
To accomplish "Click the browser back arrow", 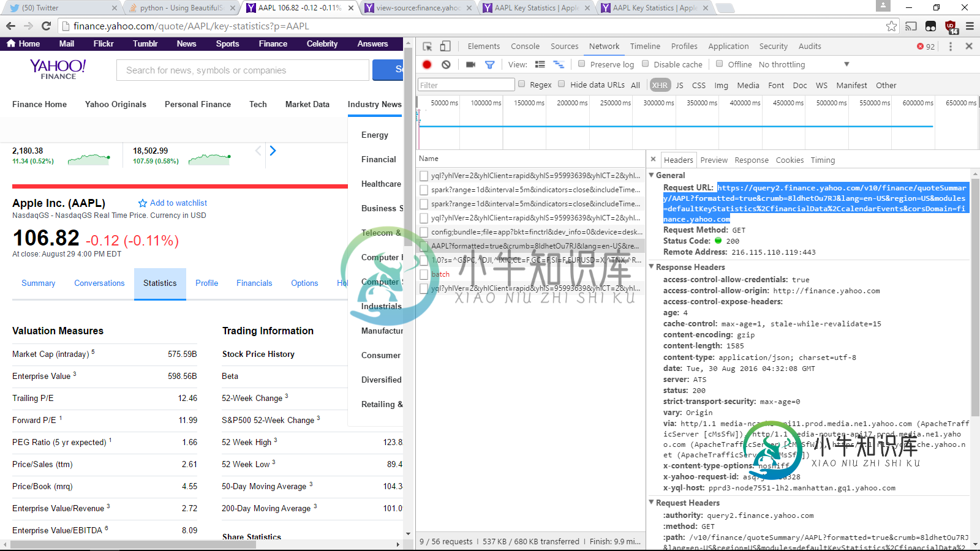I will [10, 26].
